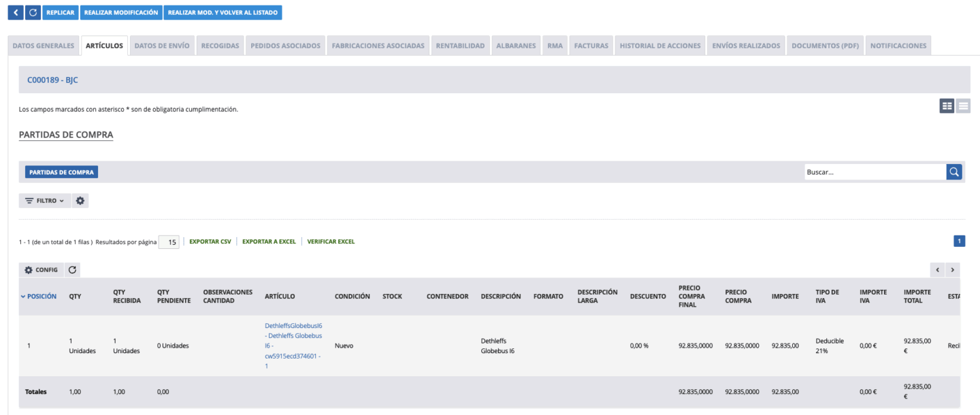Open the CONFIG table options

[41, 270]
